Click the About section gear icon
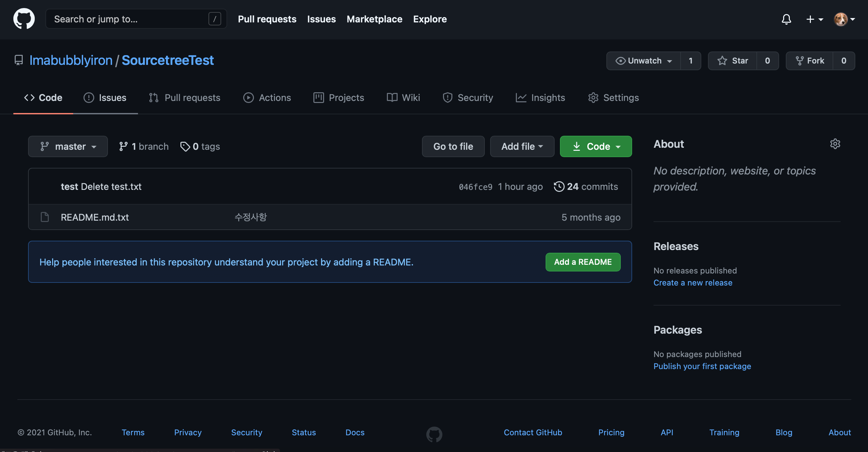The image size is (868, 452). [x=835, y=144]
